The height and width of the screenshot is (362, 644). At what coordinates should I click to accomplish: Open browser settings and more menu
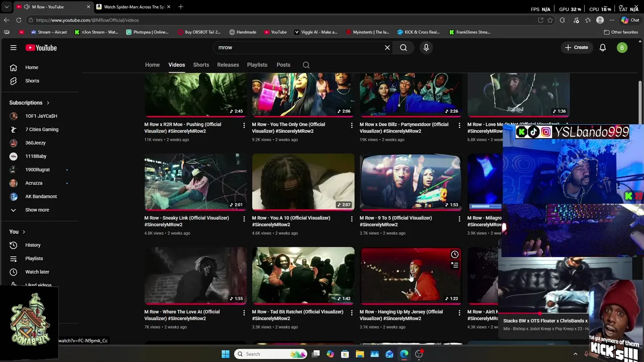[x=612, y=20]
